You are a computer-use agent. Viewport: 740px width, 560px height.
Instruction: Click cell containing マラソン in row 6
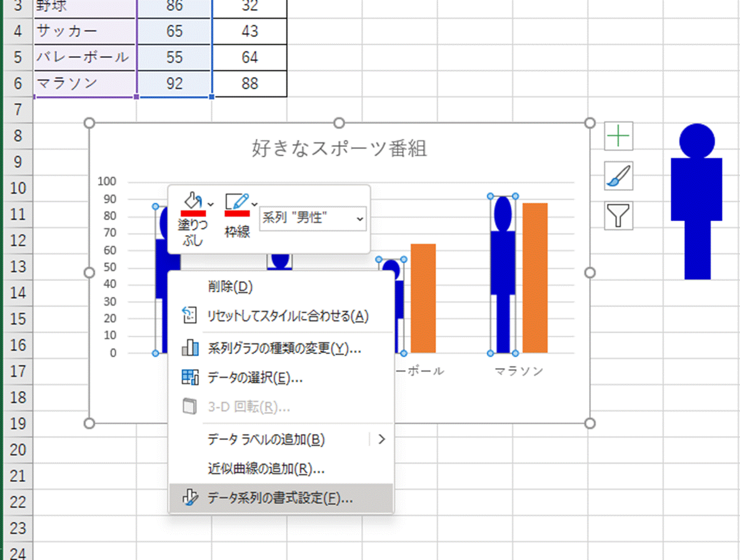[x=85, y=83]
